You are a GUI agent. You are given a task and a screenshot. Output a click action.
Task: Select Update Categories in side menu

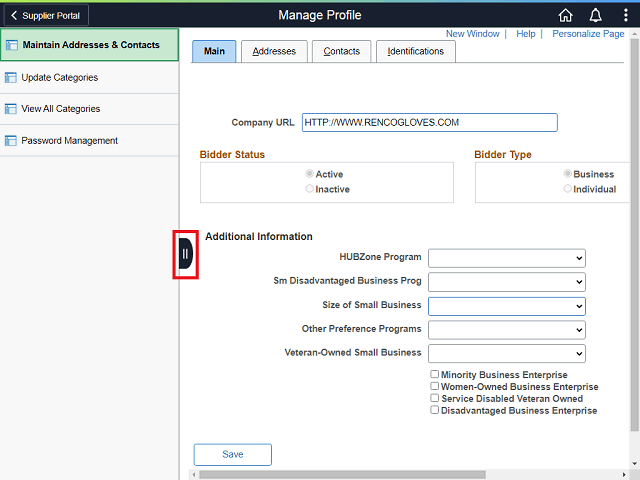point(89,78)
